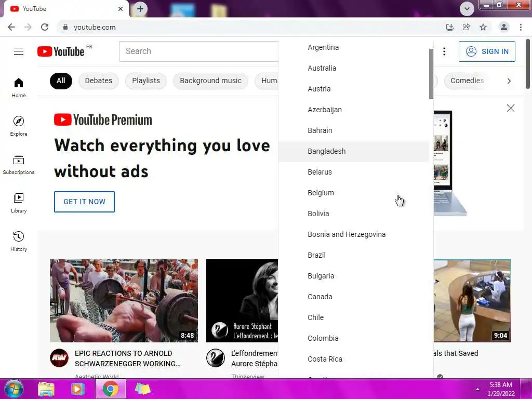Select the Background music chip
Screen dimensions: 532x399
point(211,81)
